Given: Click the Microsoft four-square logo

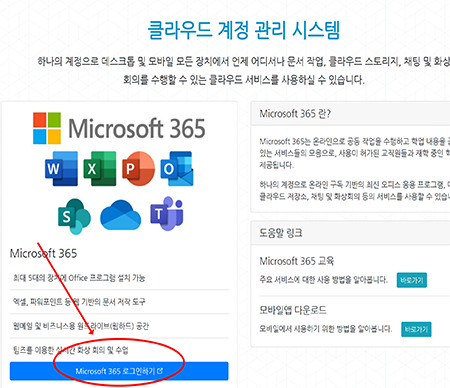Looking at the screenshot, I should (x=47, y=128).
